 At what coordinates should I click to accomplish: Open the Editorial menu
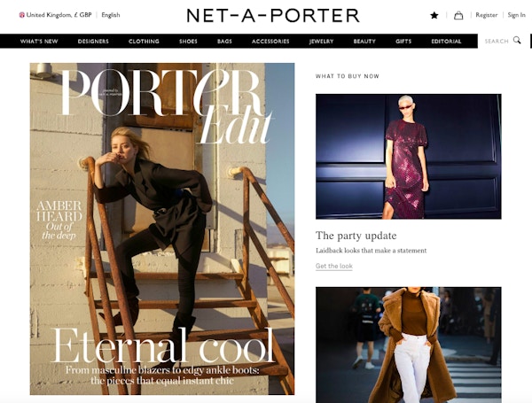(446, 42)
